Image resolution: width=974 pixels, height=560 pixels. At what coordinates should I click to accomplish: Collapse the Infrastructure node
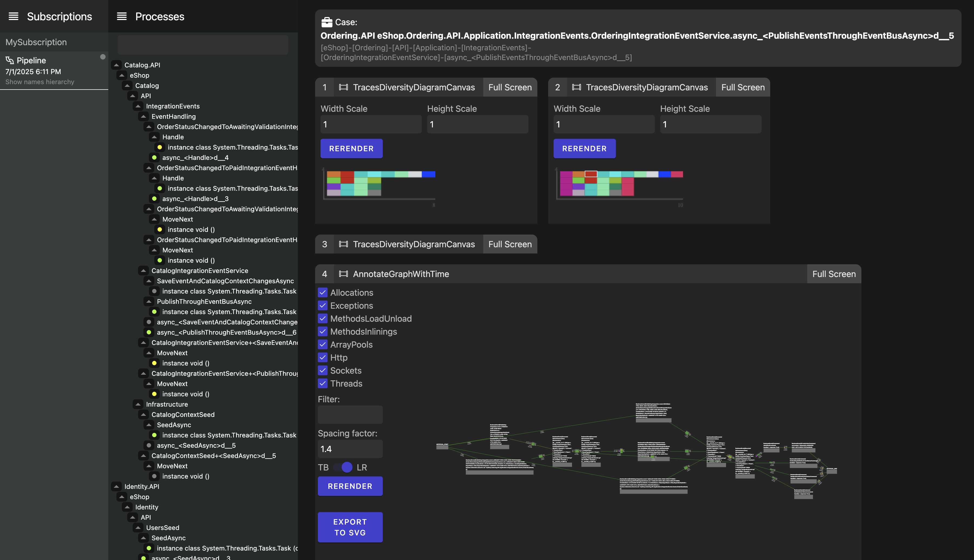click(x=138, y=404)
